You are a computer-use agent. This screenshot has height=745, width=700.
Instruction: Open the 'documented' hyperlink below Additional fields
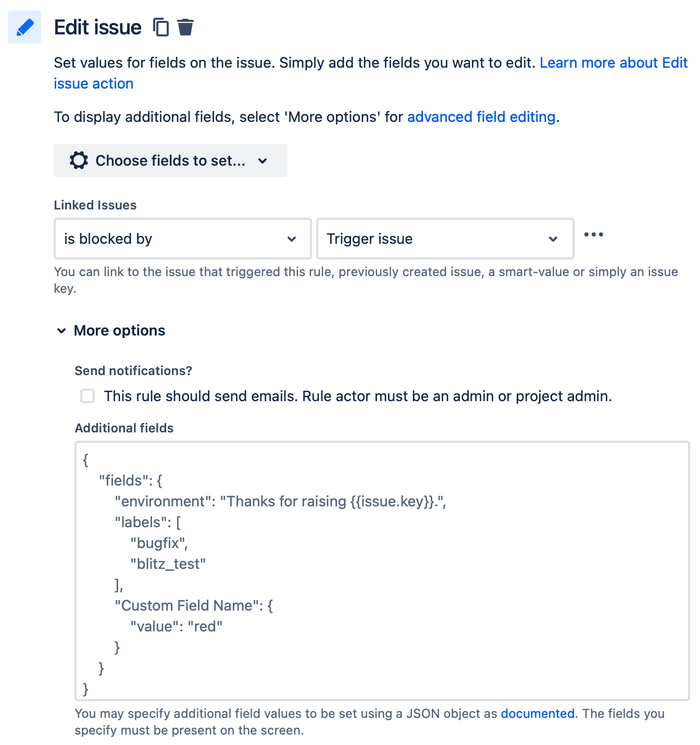[537, 714]
